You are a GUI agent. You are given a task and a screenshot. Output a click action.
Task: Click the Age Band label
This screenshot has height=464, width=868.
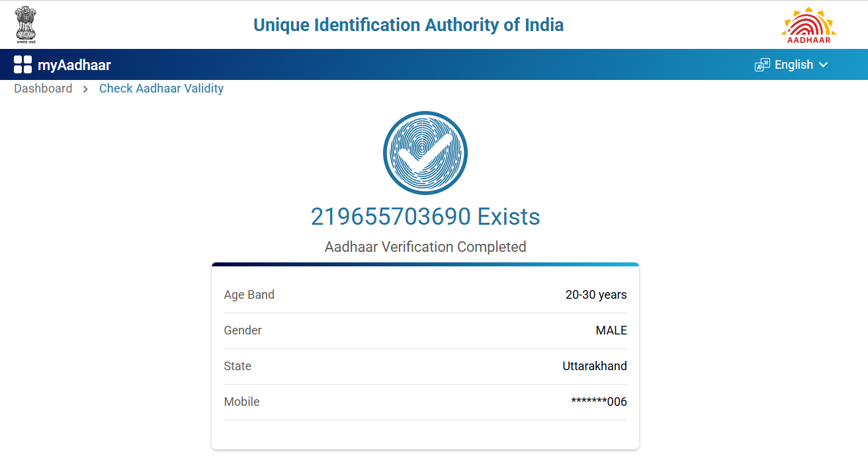[249, 295]
